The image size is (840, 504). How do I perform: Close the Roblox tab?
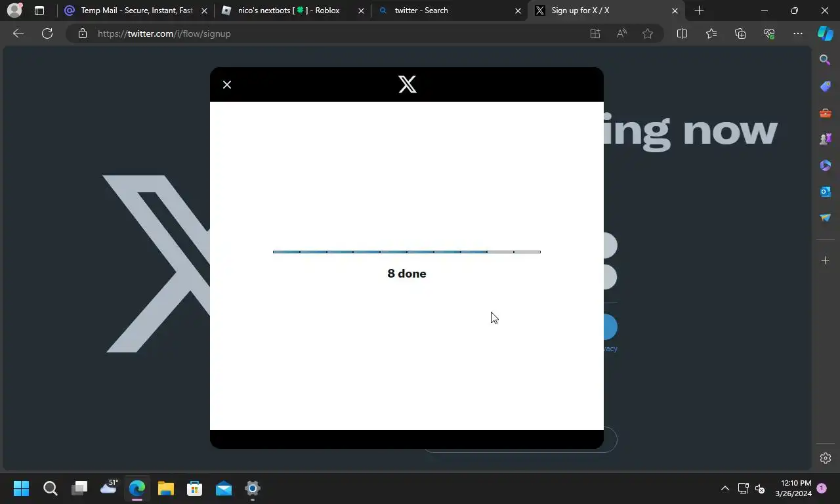(360, 10)
